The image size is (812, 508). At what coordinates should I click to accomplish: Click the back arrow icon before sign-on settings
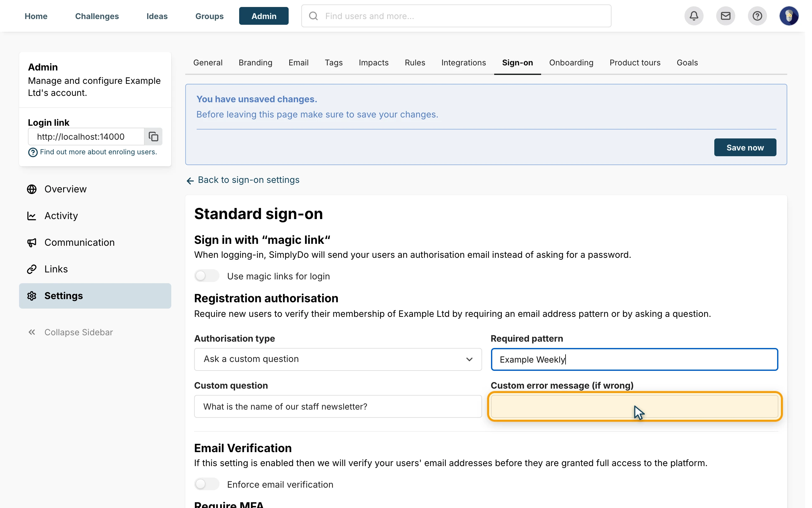(x=190, y=181)
